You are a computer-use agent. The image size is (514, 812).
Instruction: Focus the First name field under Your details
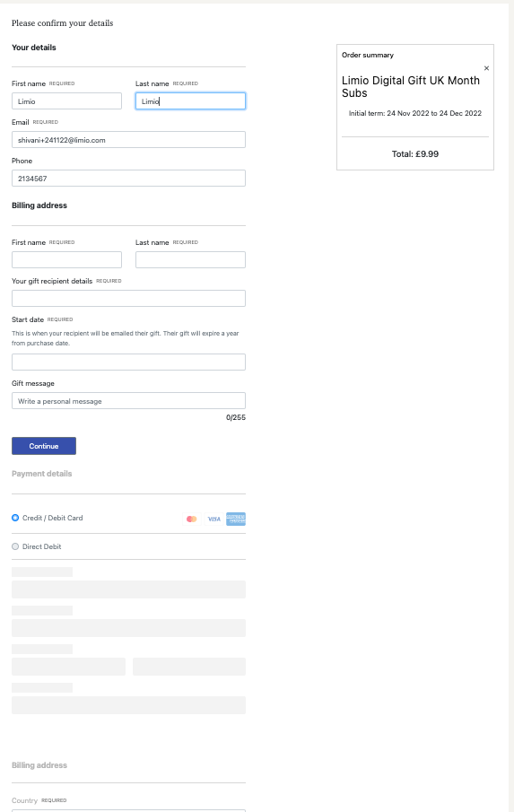point(66,101)
